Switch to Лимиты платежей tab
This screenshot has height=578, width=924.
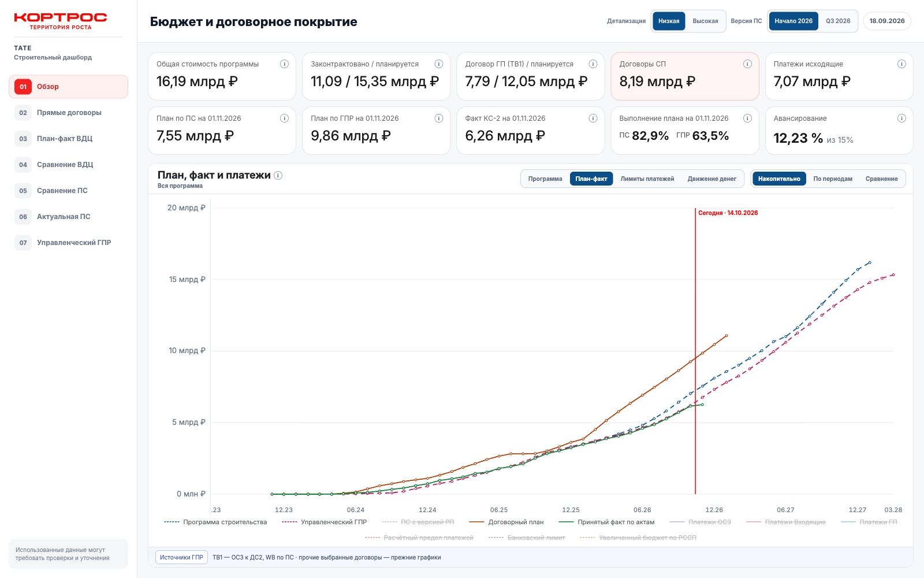[647, 179]
